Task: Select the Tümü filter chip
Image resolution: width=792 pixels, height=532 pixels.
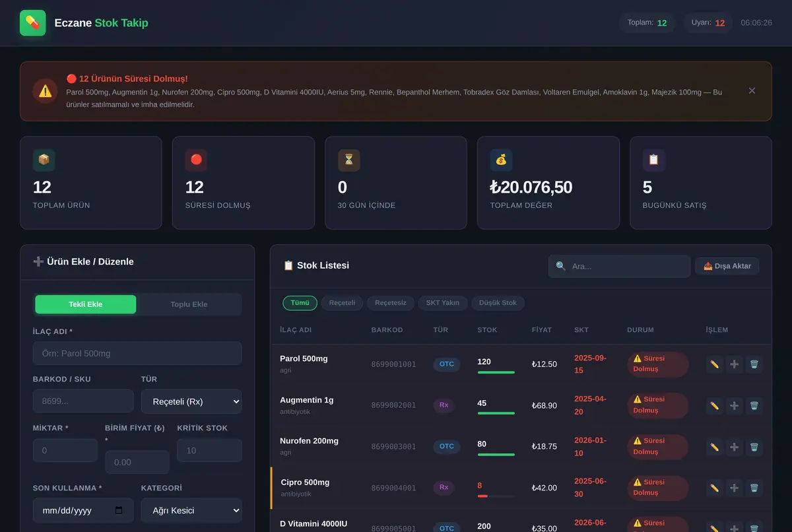Action: point(300,303)
